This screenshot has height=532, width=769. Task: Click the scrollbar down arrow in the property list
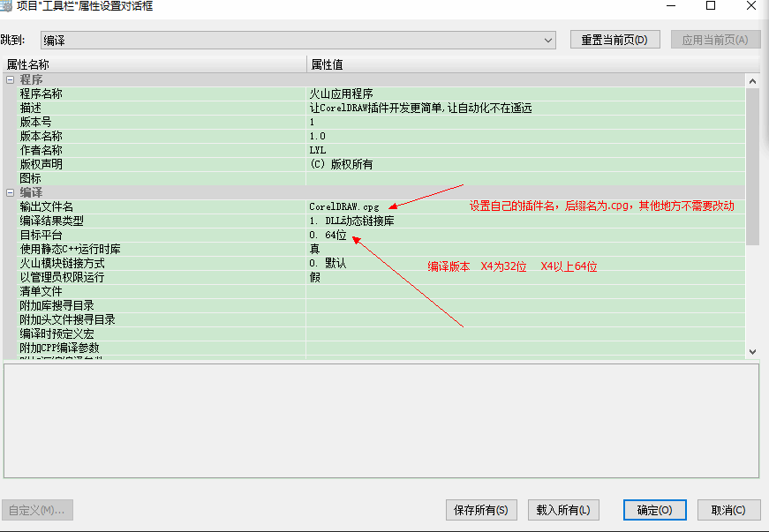pos(752,351)
